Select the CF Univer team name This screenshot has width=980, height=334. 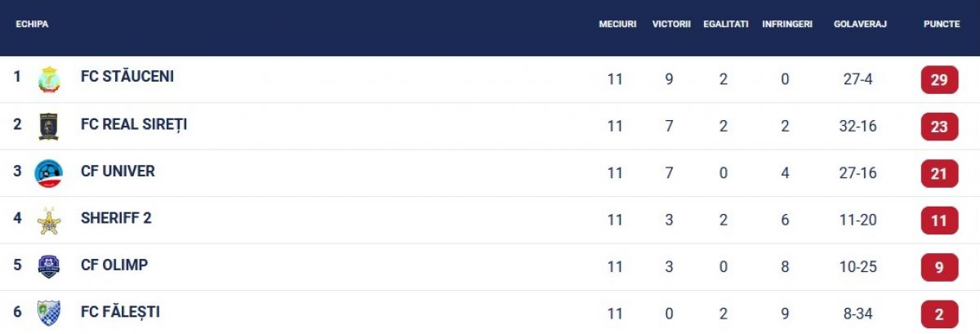[118, 171]
